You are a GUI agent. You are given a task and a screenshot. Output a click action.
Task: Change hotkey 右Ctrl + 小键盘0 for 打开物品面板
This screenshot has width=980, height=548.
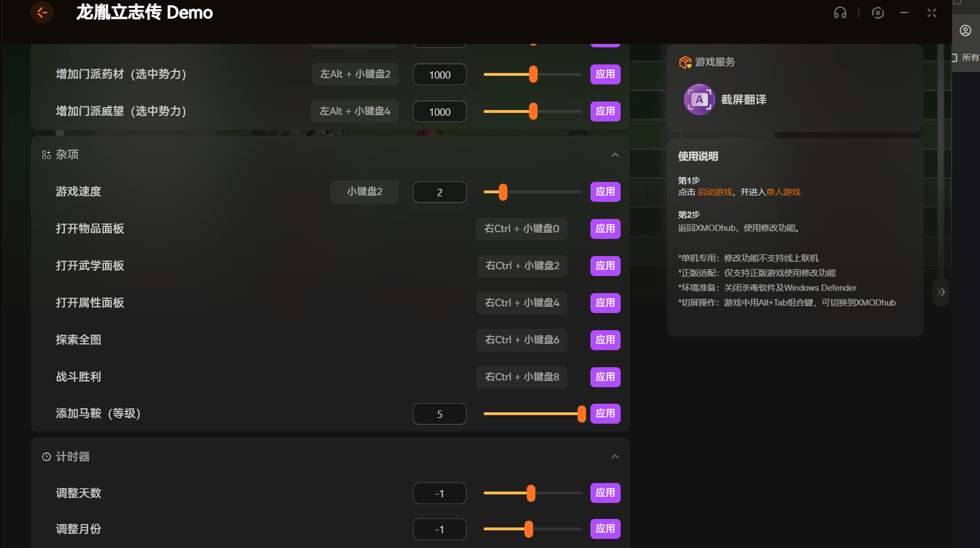tap(521, 229)
